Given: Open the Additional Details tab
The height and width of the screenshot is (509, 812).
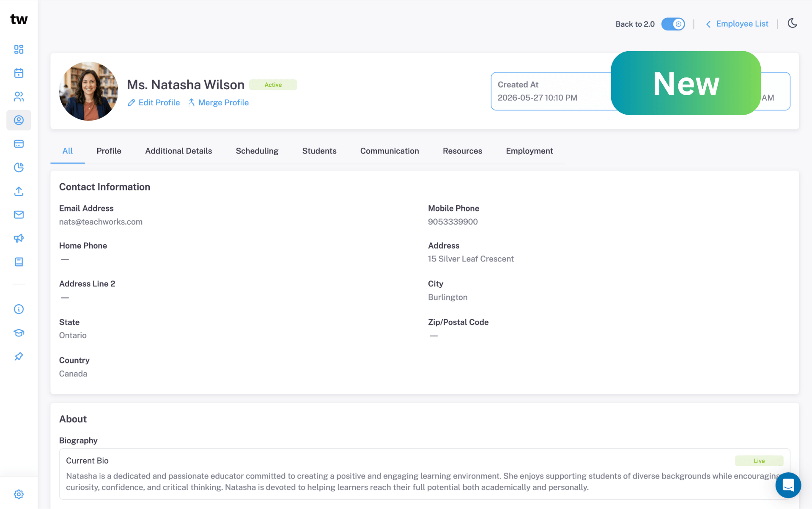Looking at the screenshot, I should (178, 151).
